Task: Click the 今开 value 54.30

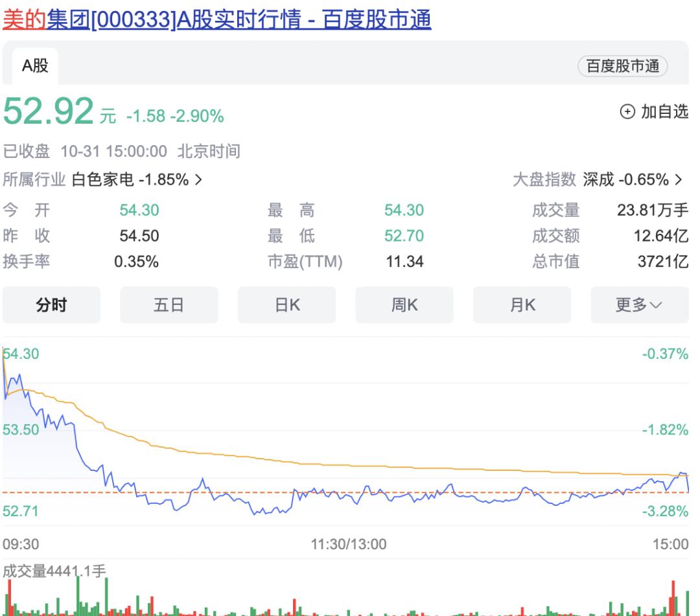Action: [139, 210]
